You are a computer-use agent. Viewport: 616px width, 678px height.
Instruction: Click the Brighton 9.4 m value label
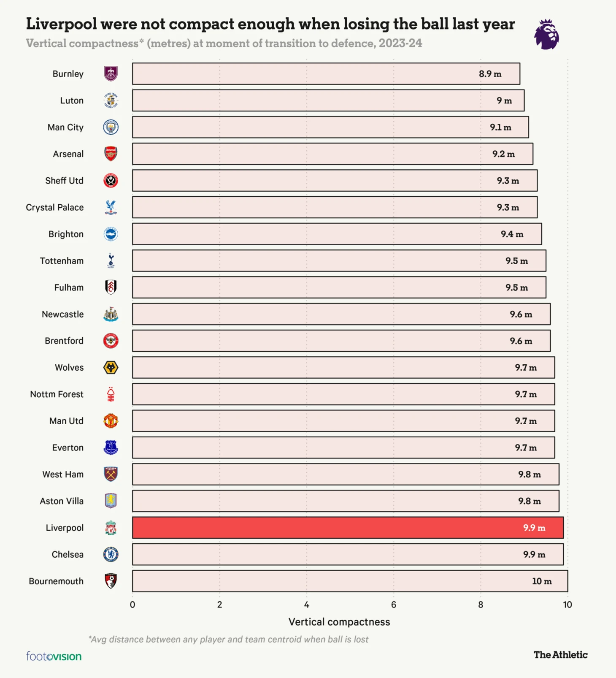tap(512, 234)
